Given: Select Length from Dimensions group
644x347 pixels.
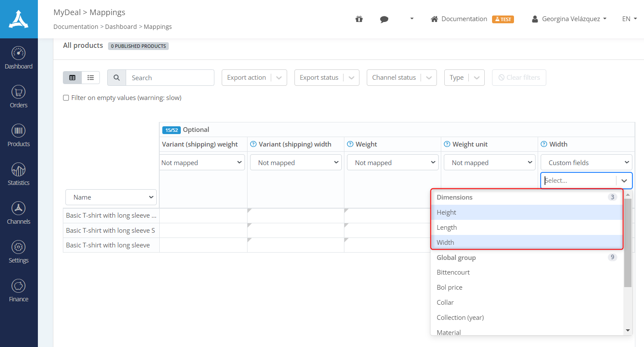Looking at the screenshot, I should 447,227.
